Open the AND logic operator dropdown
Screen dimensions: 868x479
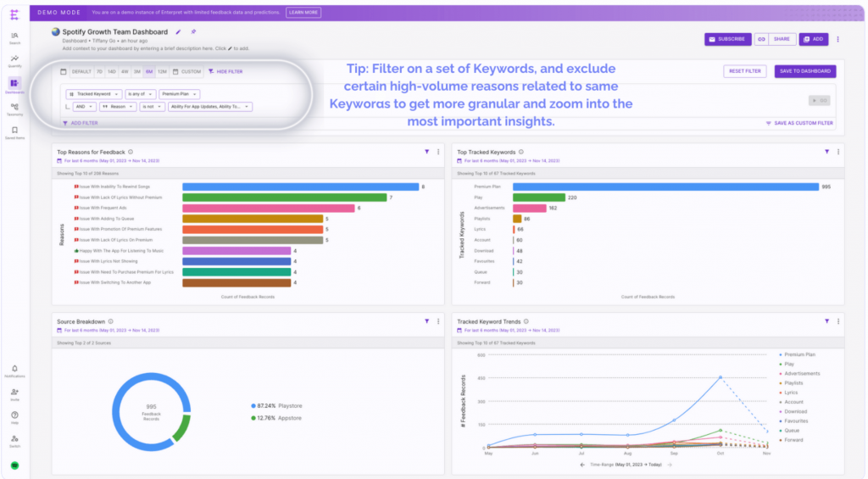tap(85, 107)
